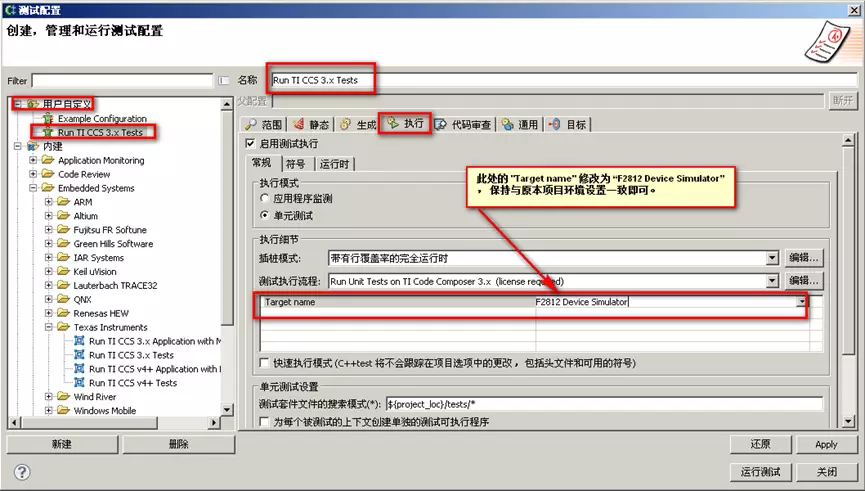Screen dimensions: 865x491
Task: Click icon of Run TI CCS v4+ Tests
Action: (x=79, y=383)
